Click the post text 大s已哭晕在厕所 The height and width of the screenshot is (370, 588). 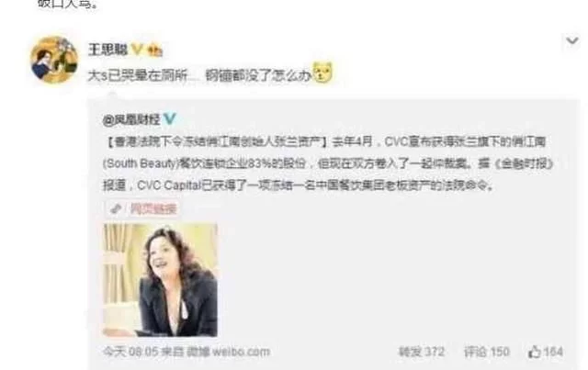137,75
